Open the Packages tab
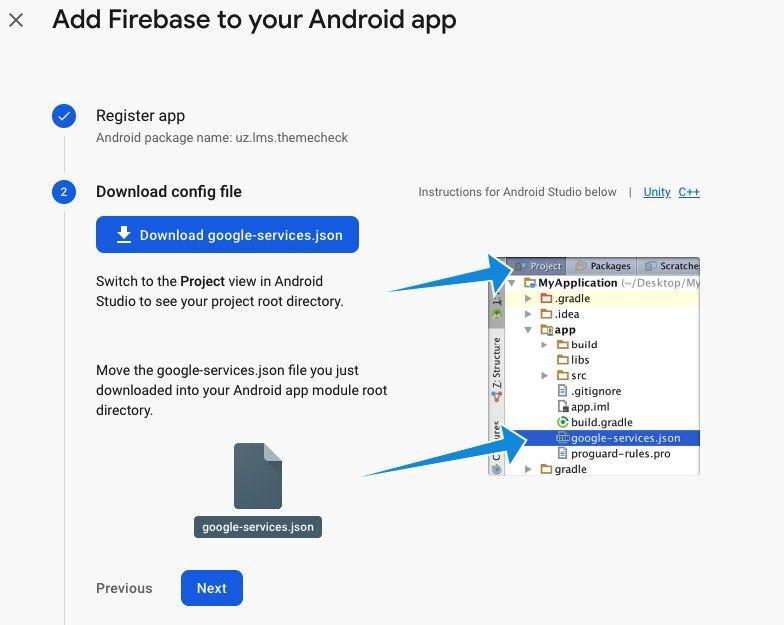Screen dimensions: 784x625 (603, 266)
